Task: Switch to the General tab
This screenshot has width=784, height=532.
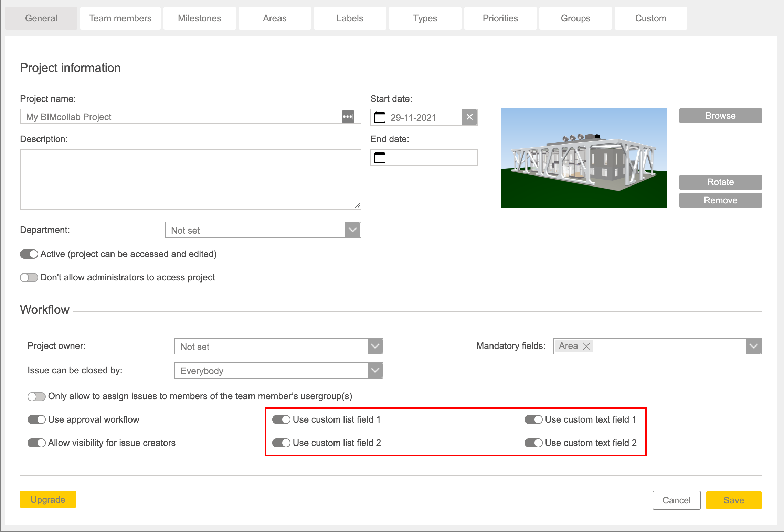Action: coord(41,18)
